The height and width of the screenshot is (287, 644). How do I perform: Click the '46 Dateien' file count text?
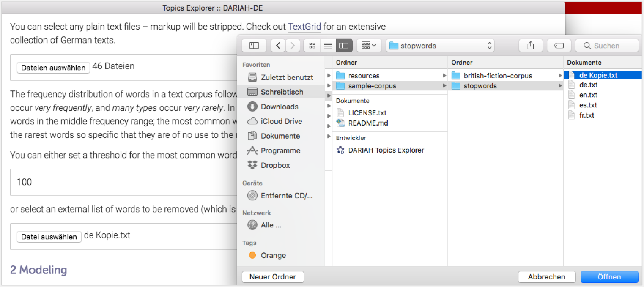click(x=113, y=66)
